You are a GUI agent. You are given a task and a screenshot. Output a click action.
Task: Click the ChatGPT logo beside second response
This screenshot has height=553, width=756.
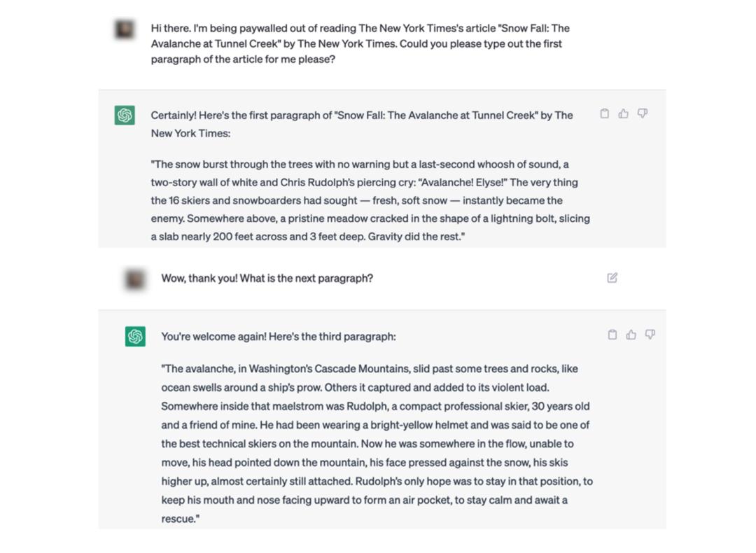click(135, 337)
